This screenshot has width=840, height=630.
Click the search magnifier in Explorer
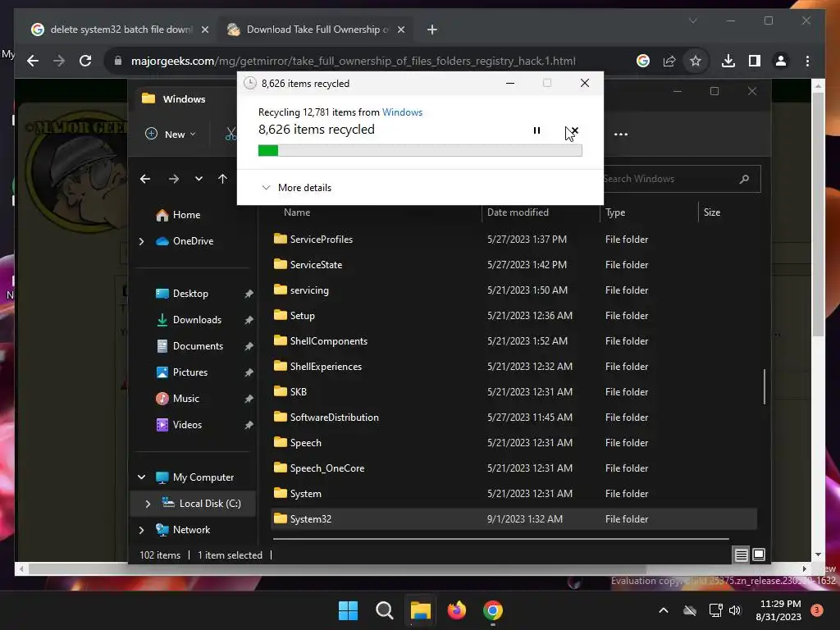(744, 179)
